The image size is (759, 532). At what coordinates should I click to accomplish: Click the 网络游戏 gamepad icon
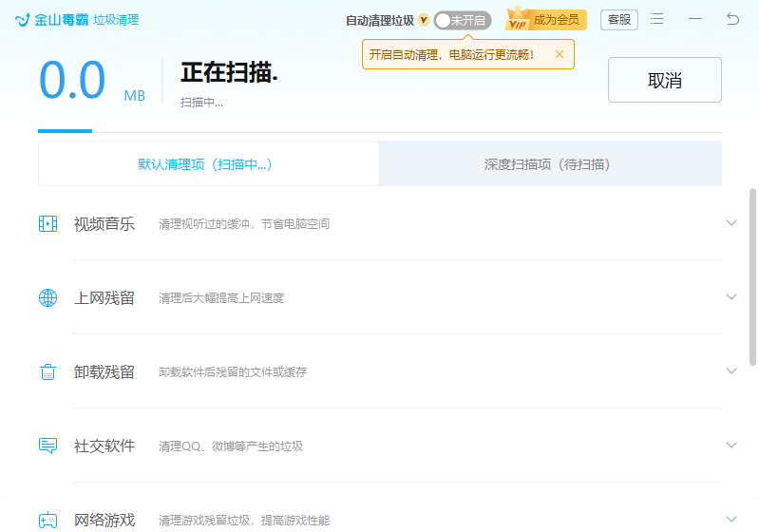click(x=47, y=520)
